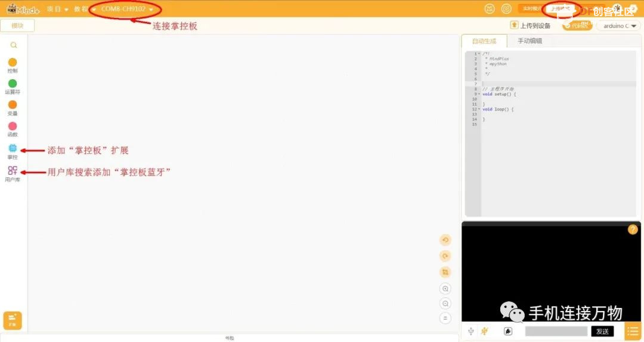Select the 模块 (Blocks) tab

coord(17,26)
